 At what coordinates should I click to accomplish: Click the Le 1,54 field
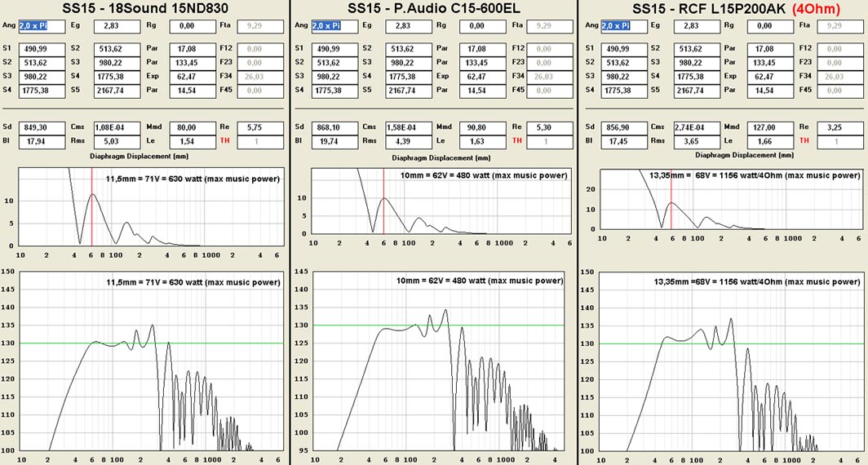[193, 142]
